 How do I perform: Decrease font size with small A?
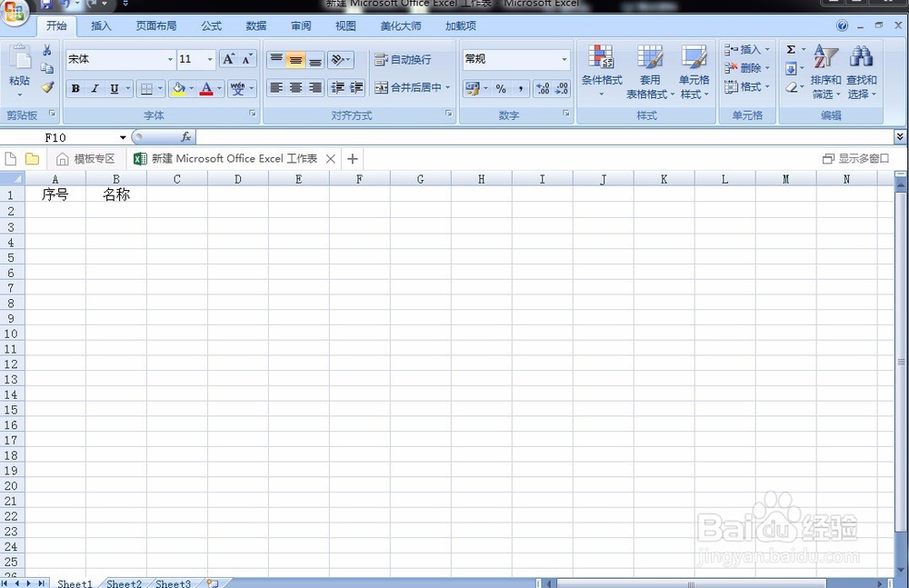[247, 59]
